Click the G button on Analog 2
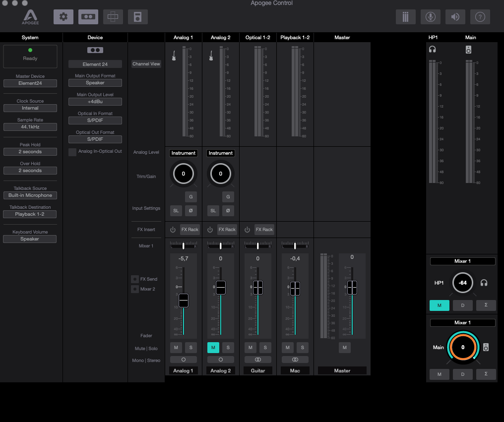Viewport: 504px width, 422px height. 228,197
